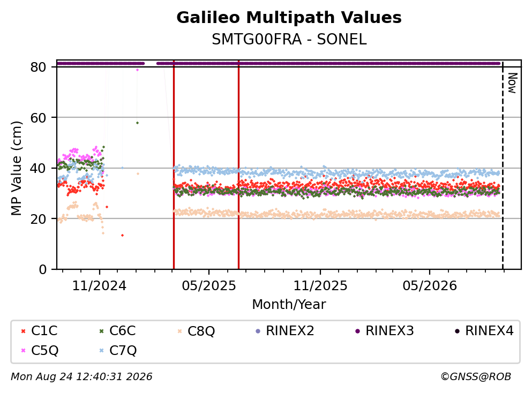
Task: Click the magenta C5Q legend marker
Action: [x=23, y=351]
